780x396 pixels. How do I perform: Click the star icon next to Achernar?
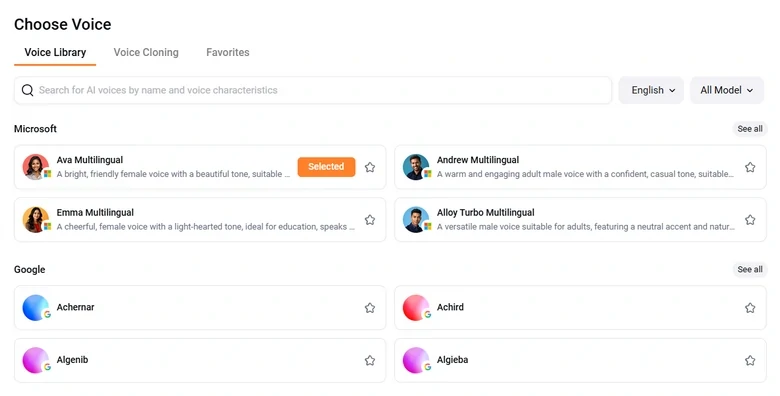tap(370, 308)
